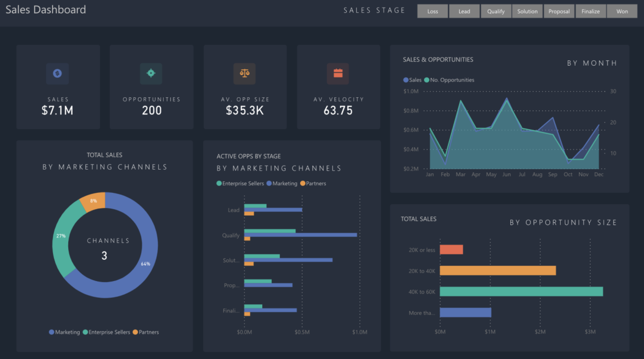Click the dollar coin Sales icon
The width and height of the screenshot is (644, 359).
pos(57,73)
